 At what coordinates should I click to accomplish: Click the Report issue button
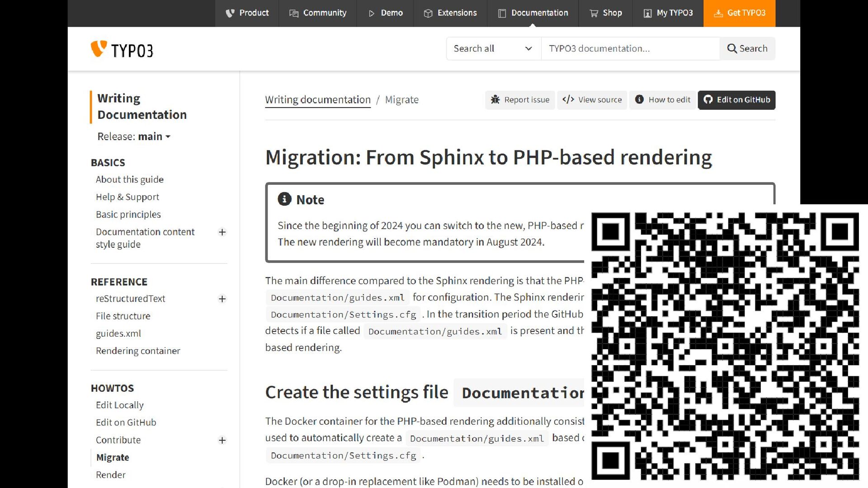520,99
